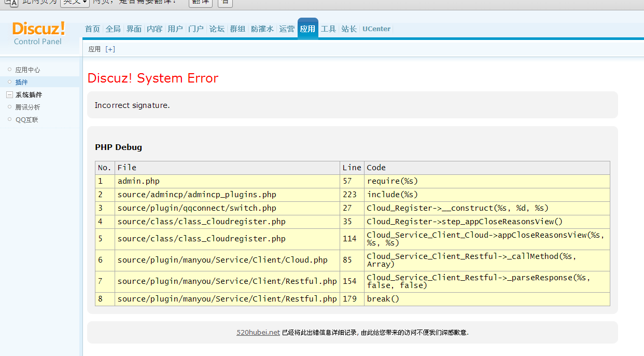Image resolution: width=644 pixels, height=356 pixels.
Task: Click the Code column header
Action: point(487,168)
